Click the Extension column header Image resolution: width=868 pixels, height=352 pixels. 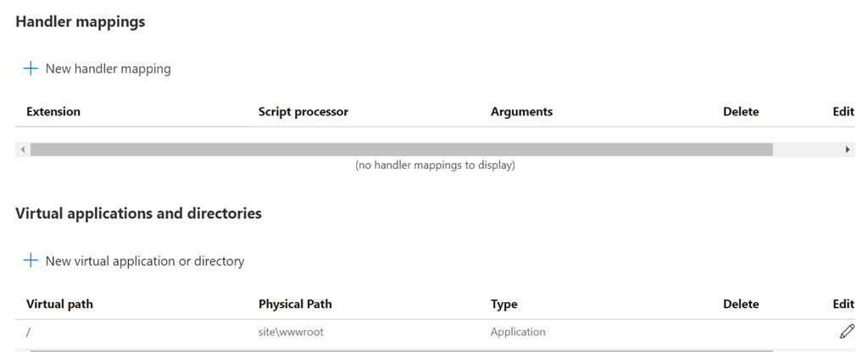[53, 111]
